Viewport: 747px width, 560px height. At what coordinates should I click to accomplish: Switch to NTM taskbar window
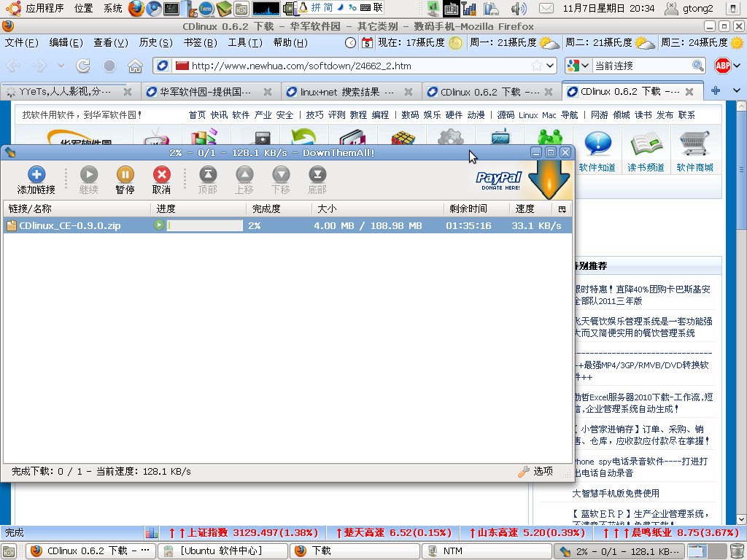486,551
